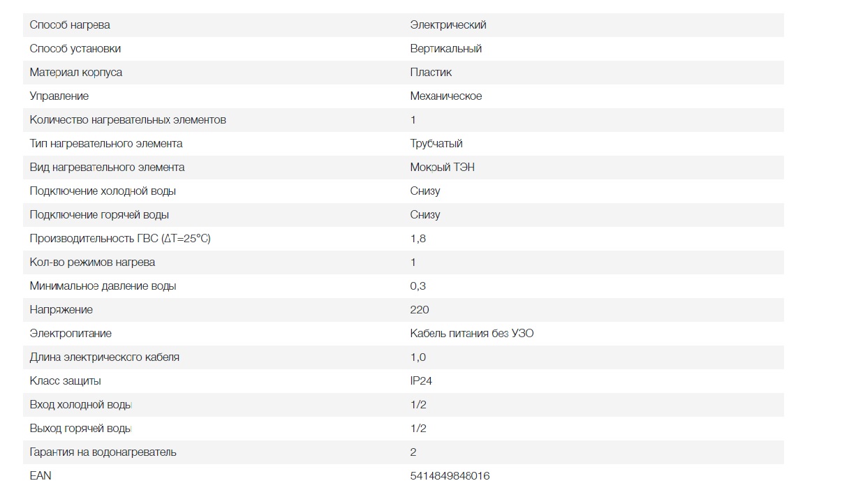This screenshot has width=842, height=504.
Task: Select the 'Мокрый ТЭН' value
Action: click(443, 168)
